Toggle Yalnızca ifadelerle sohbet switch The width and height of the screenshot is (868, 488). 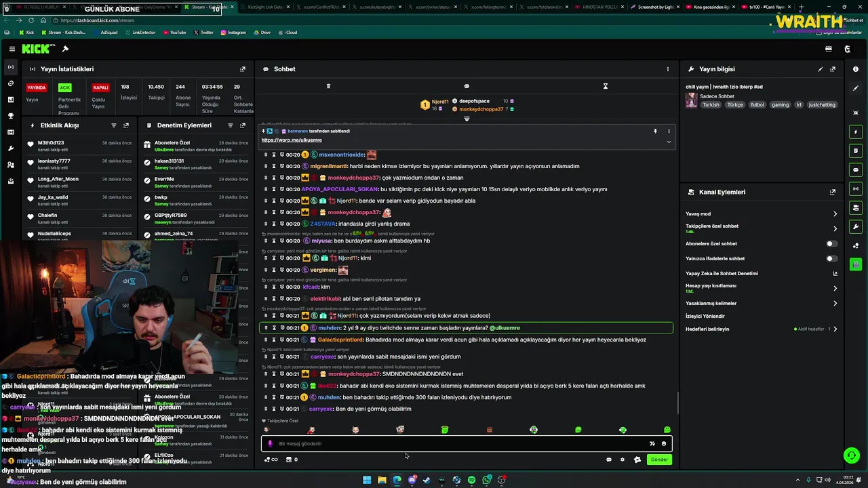tap(831, 258)
